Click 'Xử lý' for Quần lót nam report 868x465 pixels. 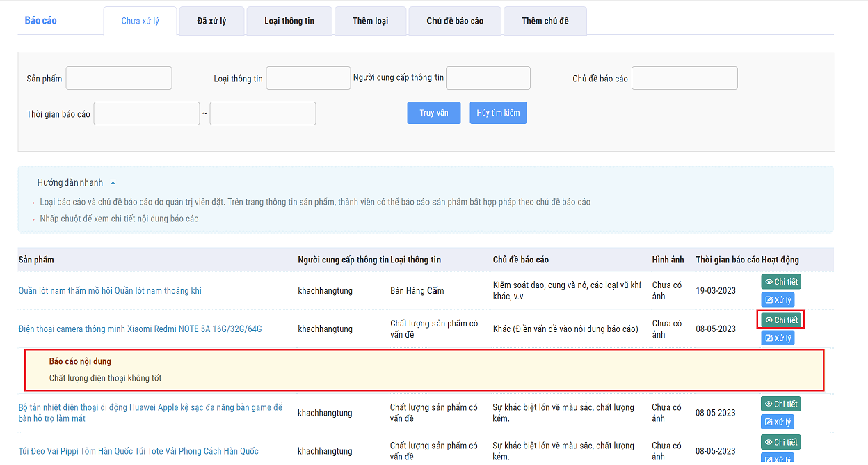pyautogui.click(x=778, y=300)
